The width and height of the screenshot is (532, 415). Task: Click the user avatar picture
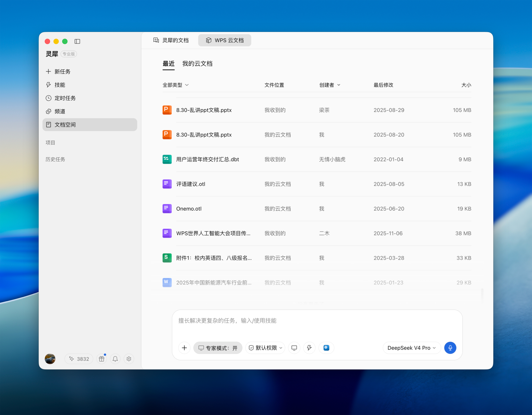50,359
